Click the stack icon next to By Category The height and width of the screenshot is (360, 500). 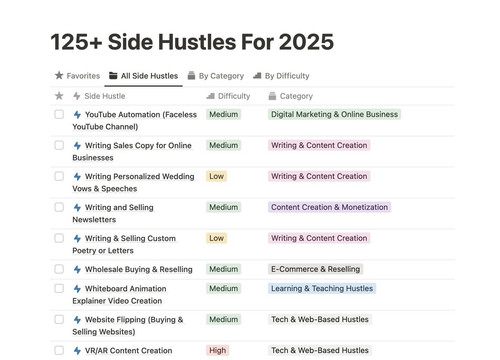click(191, 76)
